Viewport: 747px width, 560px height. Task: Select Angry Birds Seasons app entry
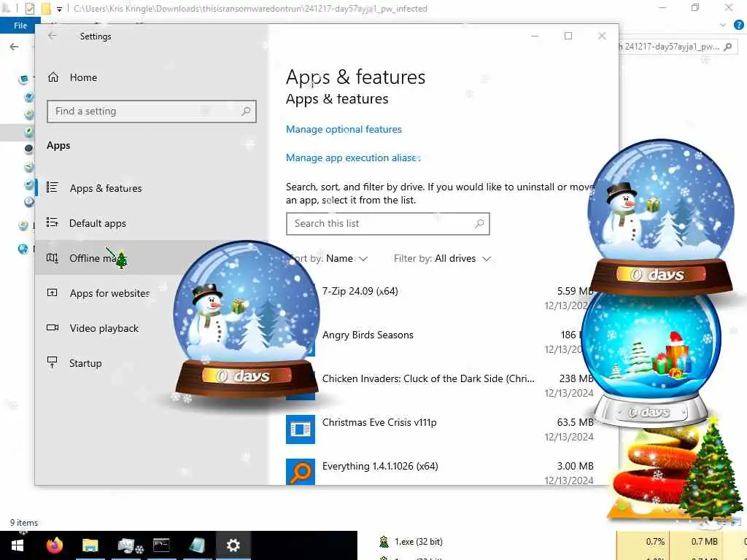pyautogui.click(x=440, y=342)
